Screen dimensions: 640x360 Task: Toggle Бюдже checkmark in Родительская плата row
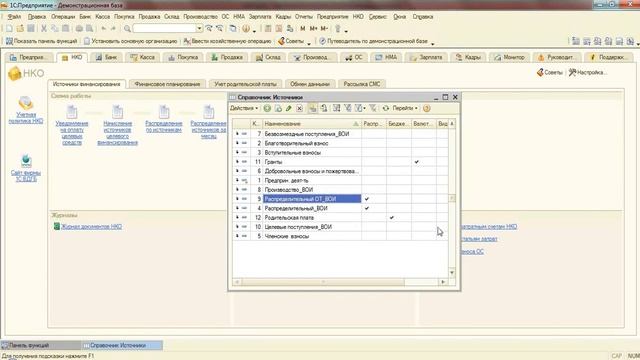[x=391, y=218]
